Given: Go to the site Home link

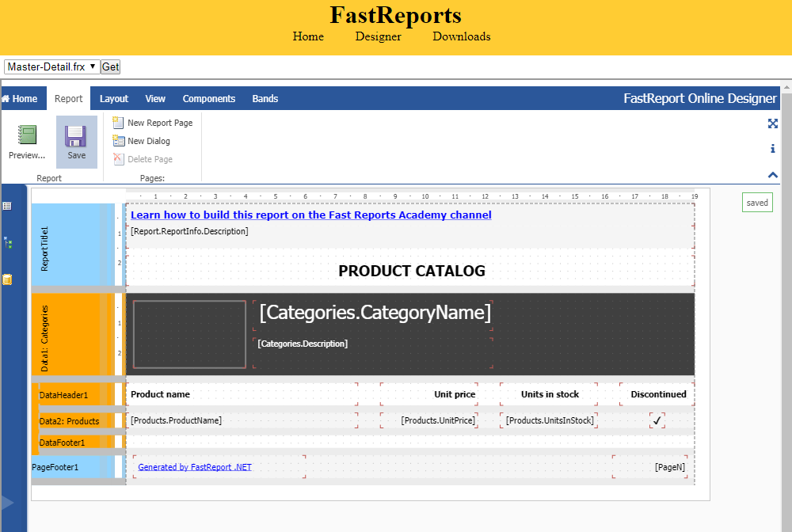Looking at the screenshot, I should (x=308, y=36).
